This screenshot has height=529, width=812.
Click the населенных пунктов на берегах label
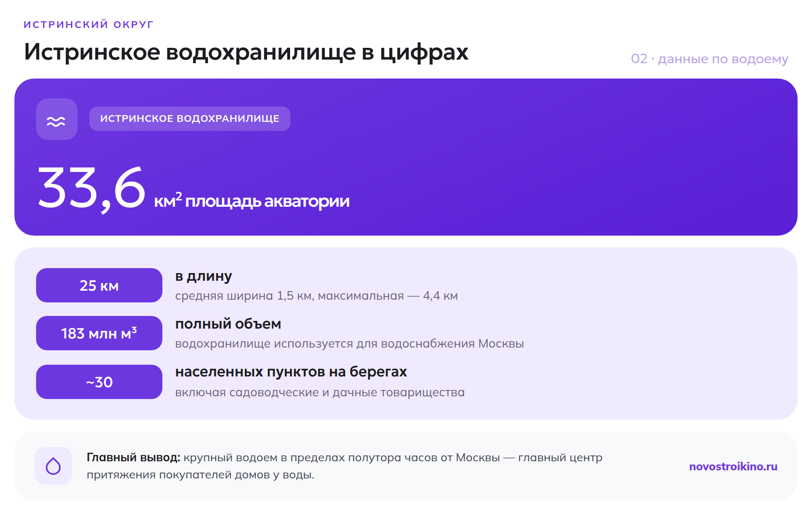coord(291,372)
